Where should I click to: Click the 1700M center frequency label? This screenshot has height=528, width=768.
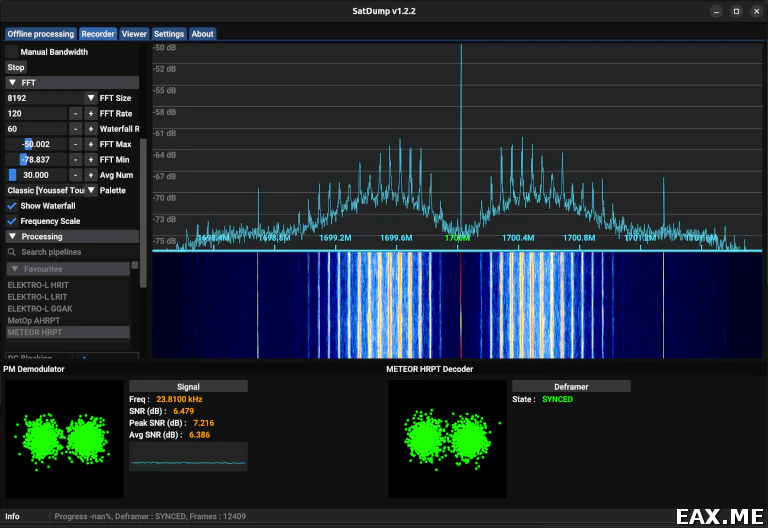457,238
